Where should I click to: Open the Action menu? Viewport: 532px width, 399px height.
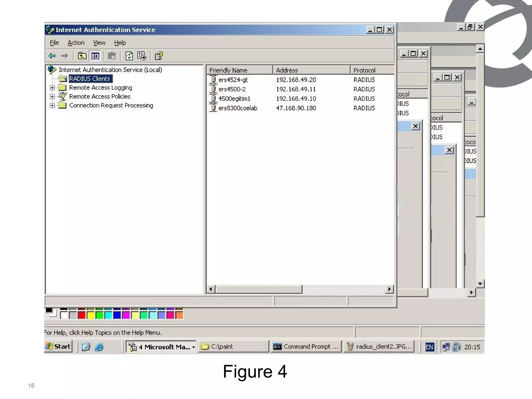pyautogui.click(x=76, y=43)
